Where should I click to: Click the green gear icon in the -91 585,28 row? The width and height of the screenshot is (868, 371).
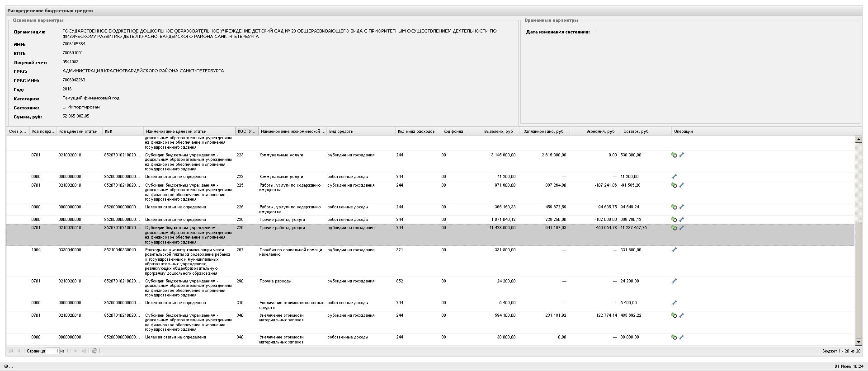coord(674,185)
